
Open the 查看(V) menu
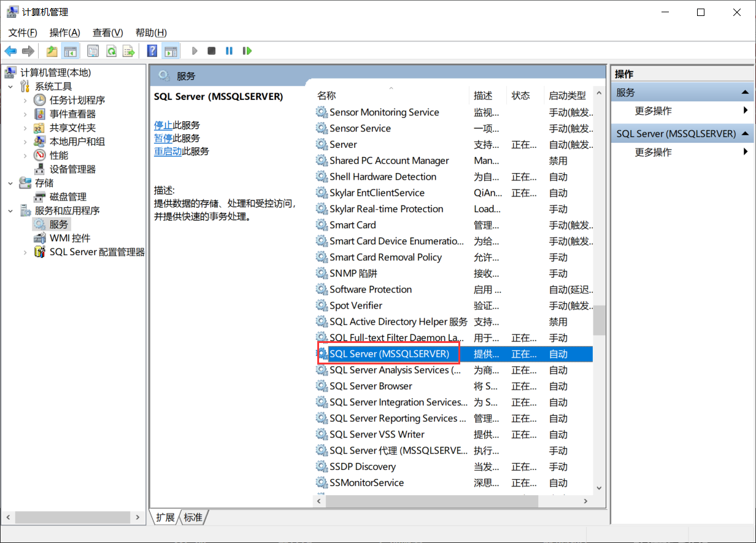tap(108, 33)
